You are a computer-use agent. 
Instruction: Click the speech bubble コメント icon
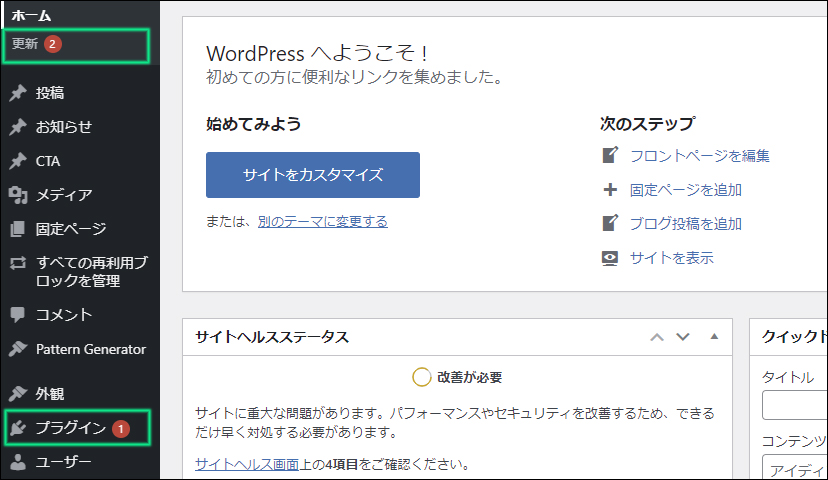[17, 315]
